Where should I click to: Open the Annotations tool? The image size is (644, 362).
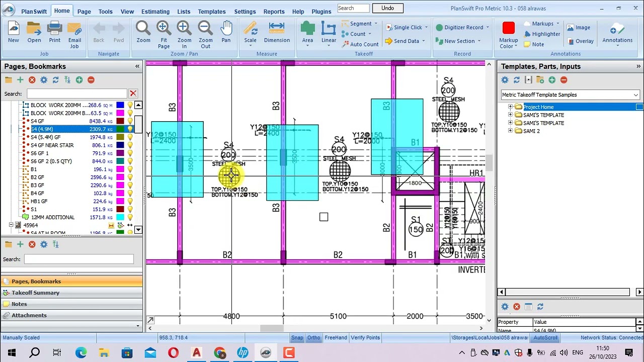click(617, 32)
